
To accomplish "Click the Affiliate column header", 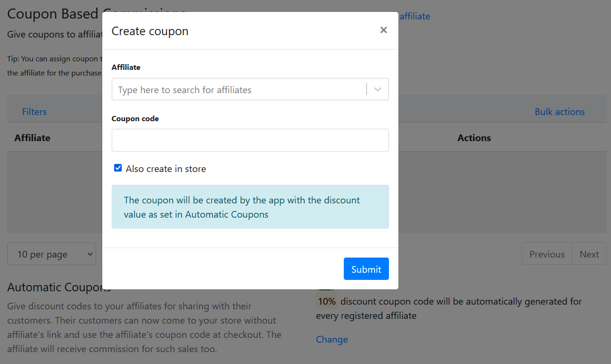I will [x=32, y=138].
